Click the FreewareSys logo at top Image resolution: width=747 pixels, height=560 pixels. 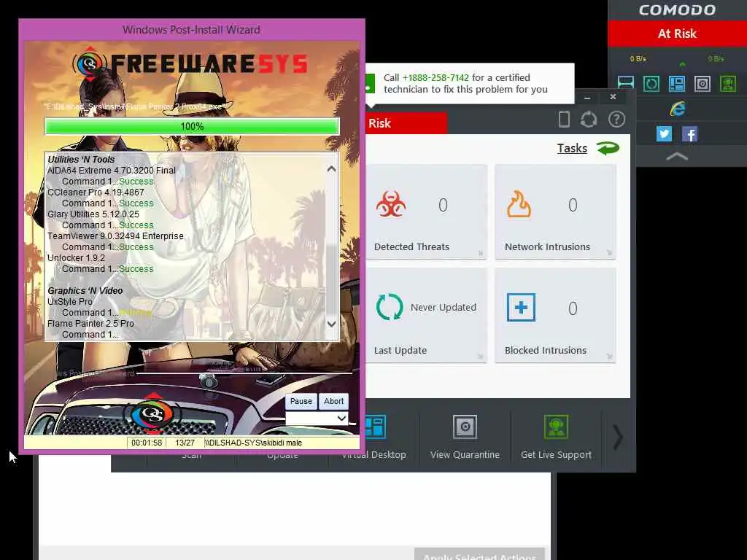190,64
